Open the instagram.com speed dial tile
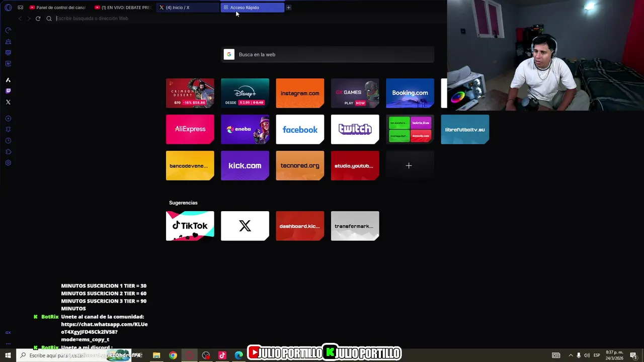Viewport: 644px width, 362px height. point(300,93)
